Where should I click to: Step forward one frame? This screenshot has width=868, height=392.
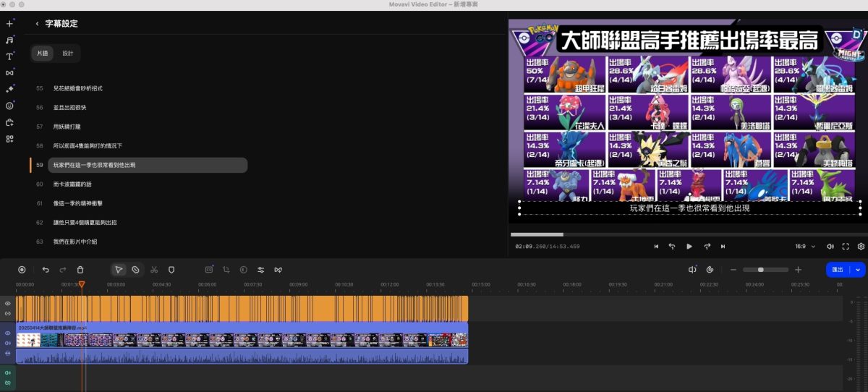coord(707,247)
